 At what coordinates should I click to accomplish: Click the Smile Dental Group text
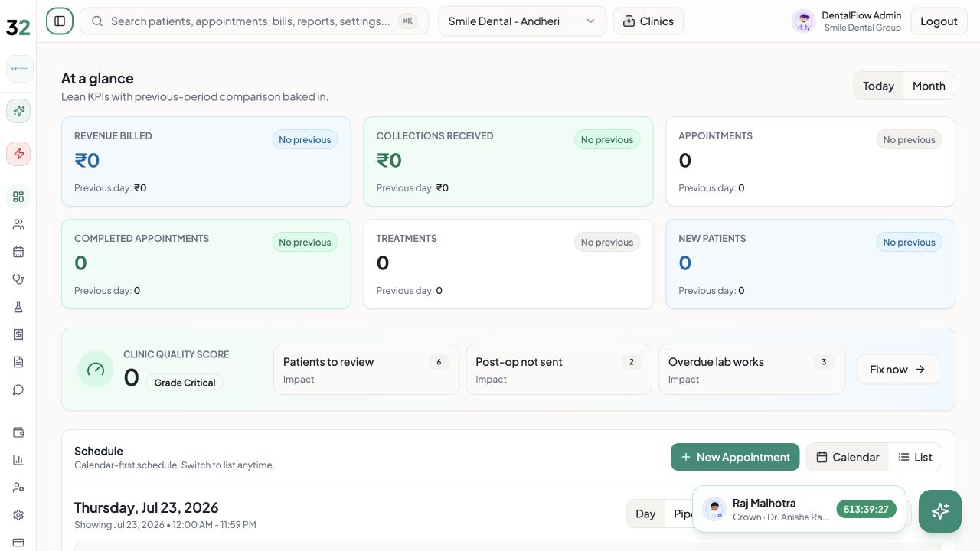pos(862,28)
